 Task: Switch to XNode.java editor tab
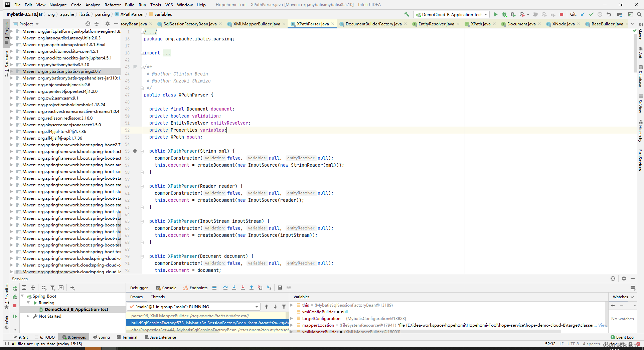563,24
